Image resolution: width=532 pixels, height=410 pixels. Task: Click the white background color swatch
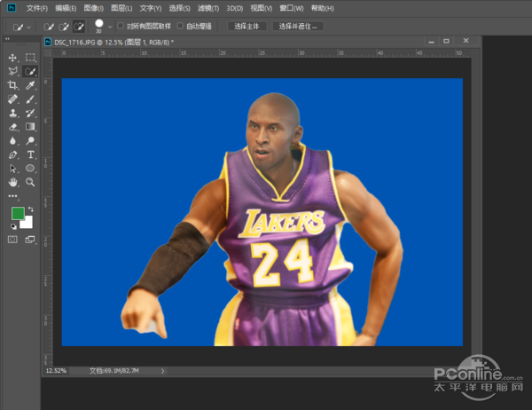(x=27, y=223)
